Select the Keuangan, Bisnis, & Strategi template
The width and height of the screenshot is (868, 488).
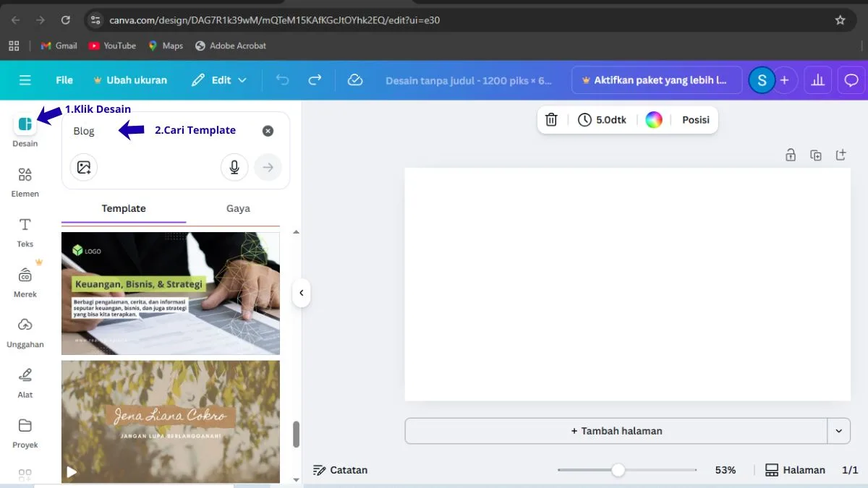(x=170, y=294)
